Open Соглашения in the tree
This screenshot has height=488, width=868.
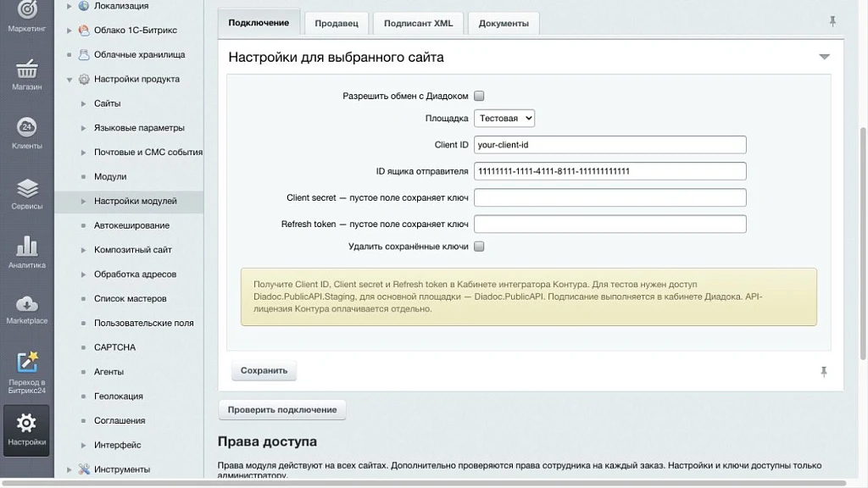click(120, 420)
